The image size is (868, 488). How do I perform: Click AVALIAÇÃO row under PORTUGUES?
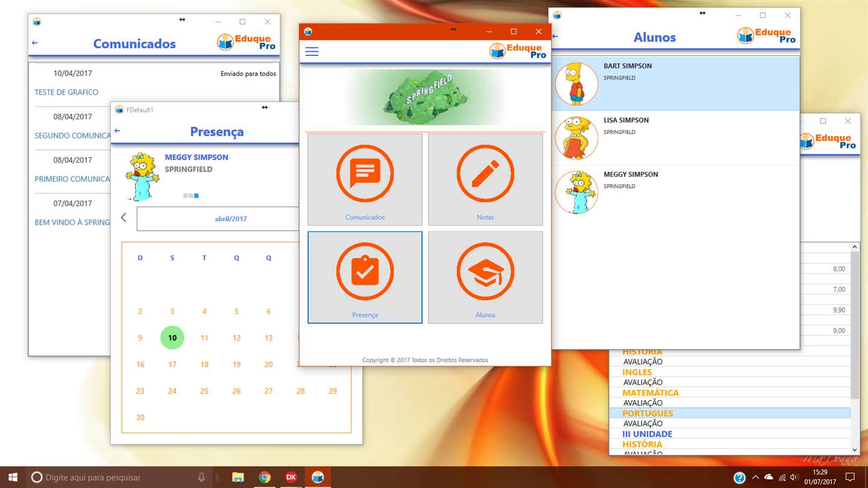tap(730, 424)
